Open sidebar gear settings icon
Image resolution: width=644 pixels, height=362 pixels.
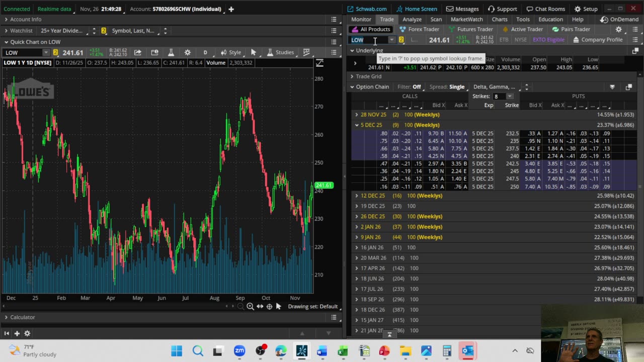[x=27, y=333]
